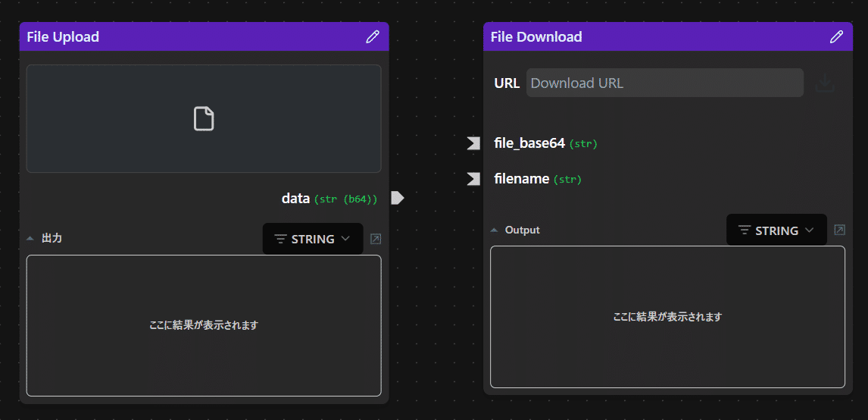This screenshot has width=868, height=420.
Task: Click the pencil edit icon on File Upload
Action: (x=372, y=36)
